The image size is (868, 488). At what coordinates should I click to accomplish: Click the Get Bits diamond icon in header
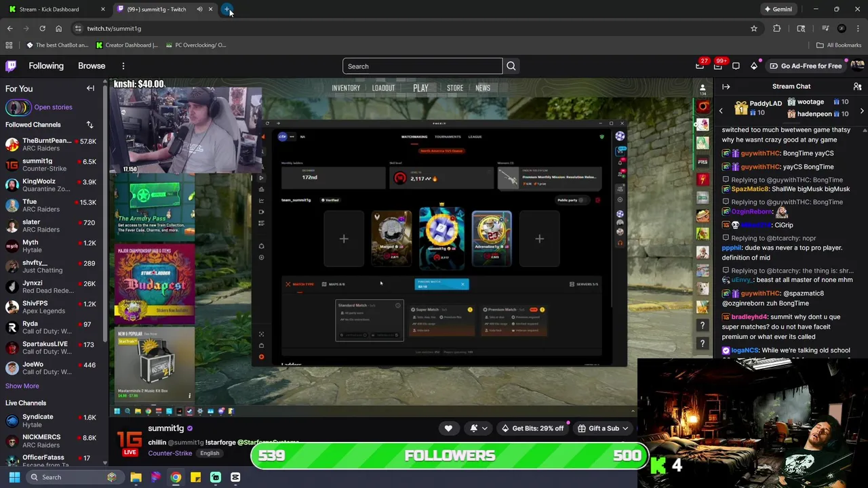pos(753,66)
